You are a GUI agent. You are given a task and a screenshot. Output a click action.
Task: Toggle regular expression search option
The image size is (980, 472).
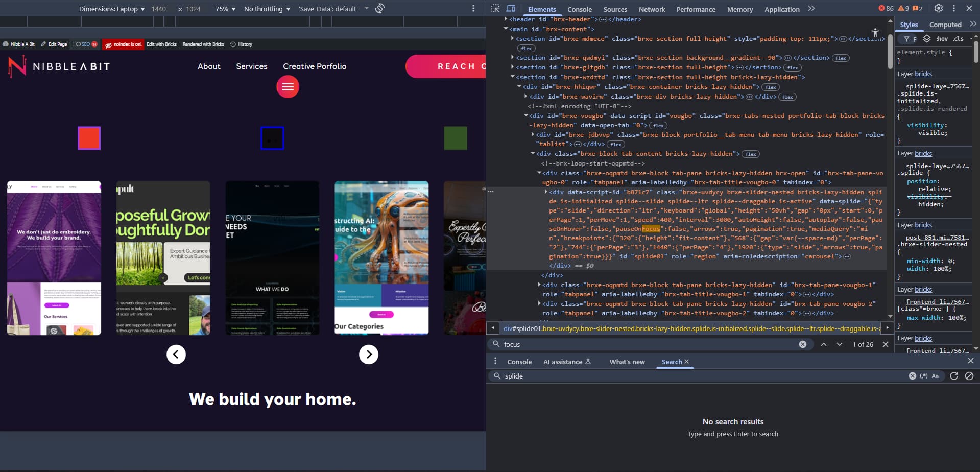click(923, 376)
